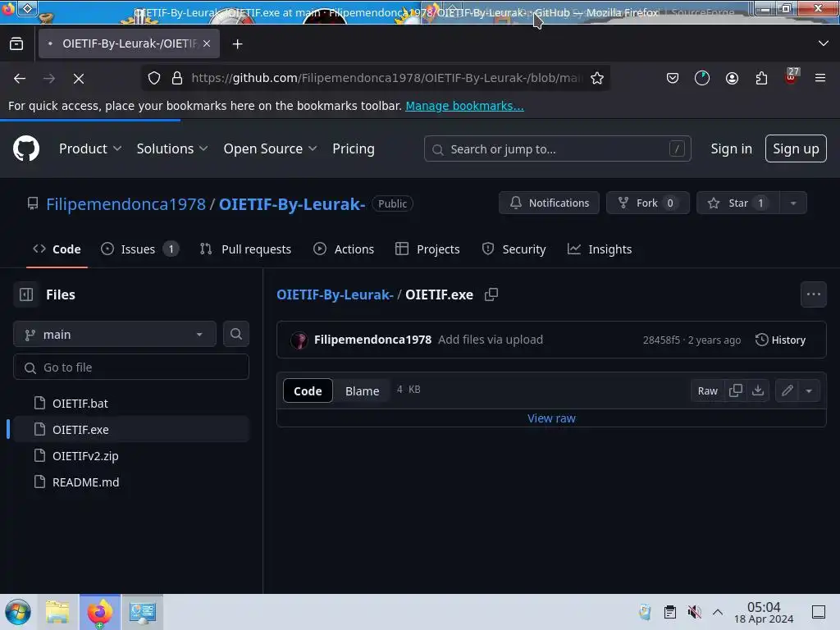View commit History
The height and width of the screenshot is (630, 840).
pos(780,340)
